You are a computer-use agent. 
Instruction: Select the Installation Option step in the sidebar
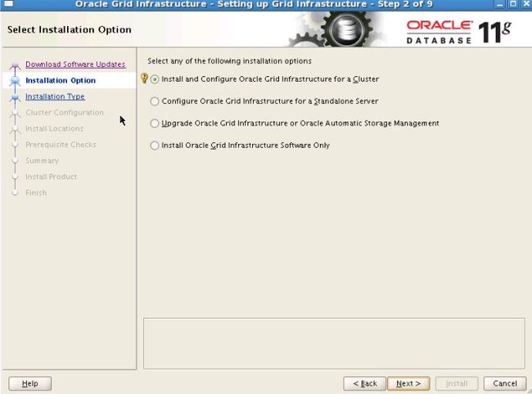tap(61, 81)
